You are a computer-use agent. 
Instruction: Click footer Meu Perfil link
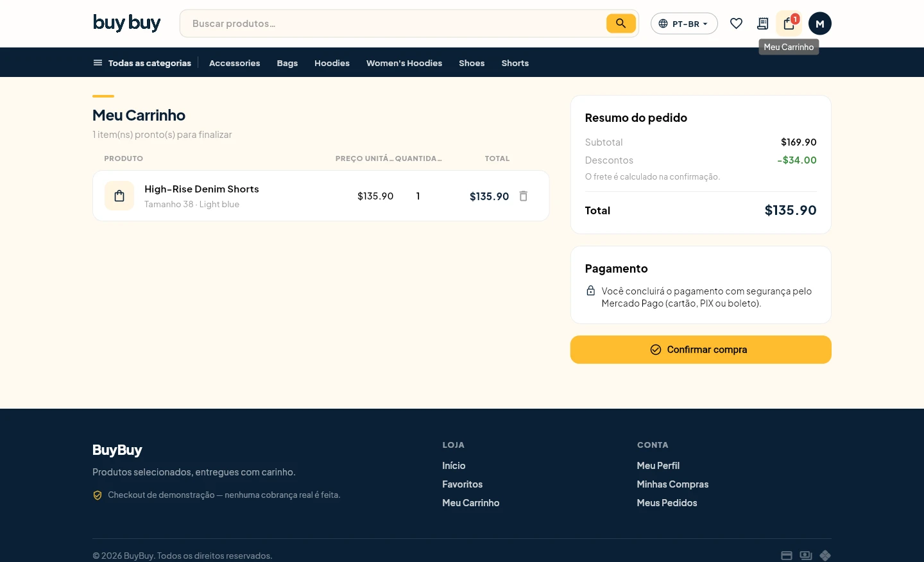[x=658, y=466]
